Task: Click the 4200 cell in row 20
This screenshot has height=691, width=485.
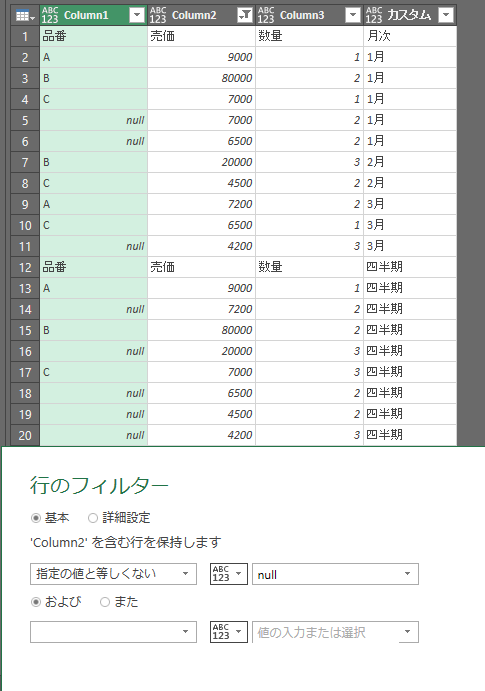Action: coord(201,435)
